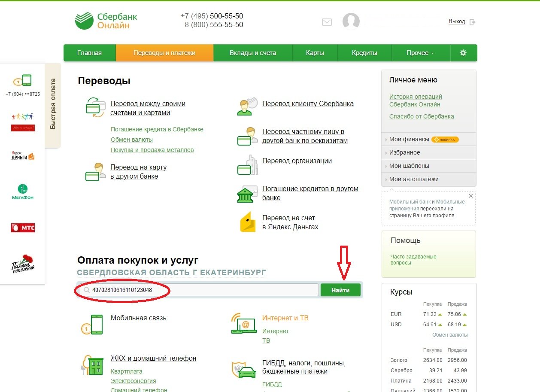Switch to Вклады и счета tab

[x=253, y=53]
